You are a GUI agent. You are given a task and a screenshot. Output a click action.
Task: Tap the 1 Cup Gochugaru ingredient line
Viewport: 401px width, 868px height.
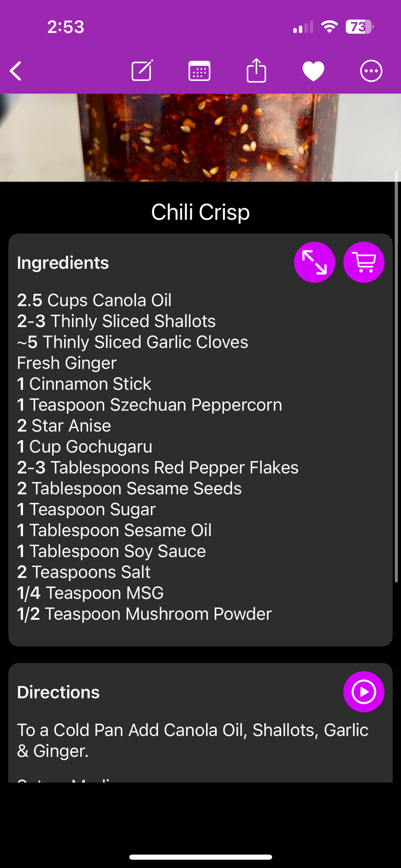(x=85, y=447)
